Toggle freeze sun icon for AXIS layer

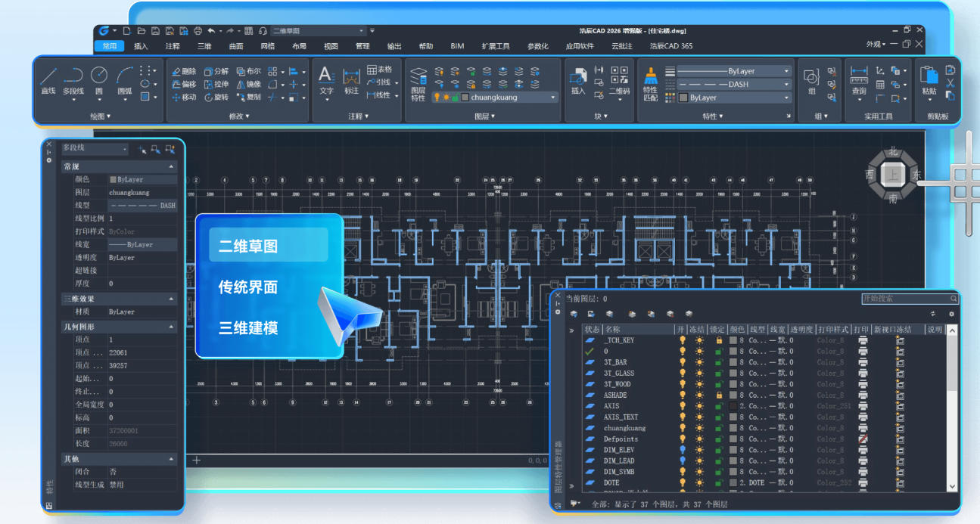click(699, 406)
